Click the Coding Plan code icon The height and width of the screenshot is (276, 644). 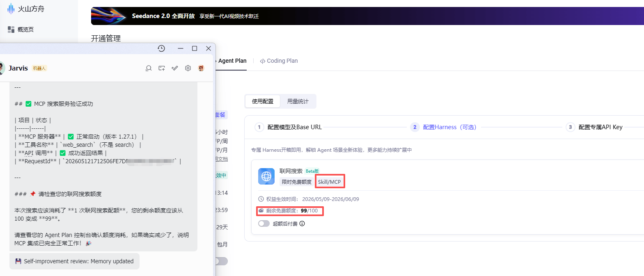click(x=262, y=61)
